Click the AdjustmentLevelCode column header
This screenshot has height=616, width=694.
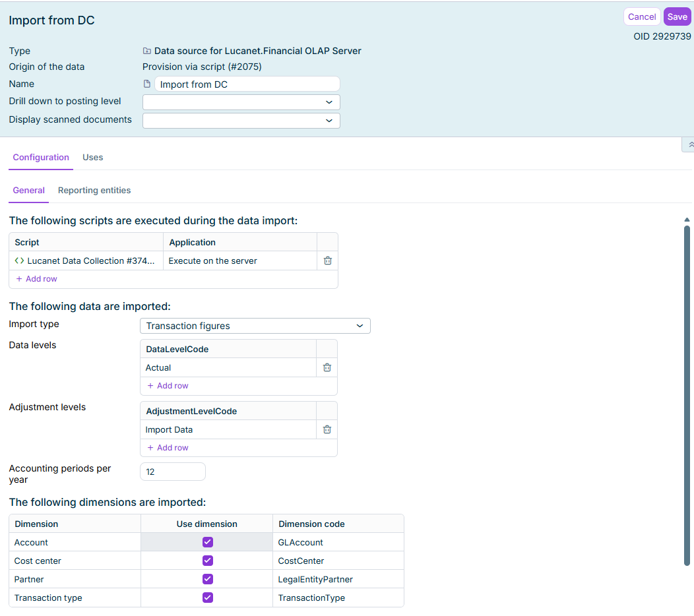point(228,411)
